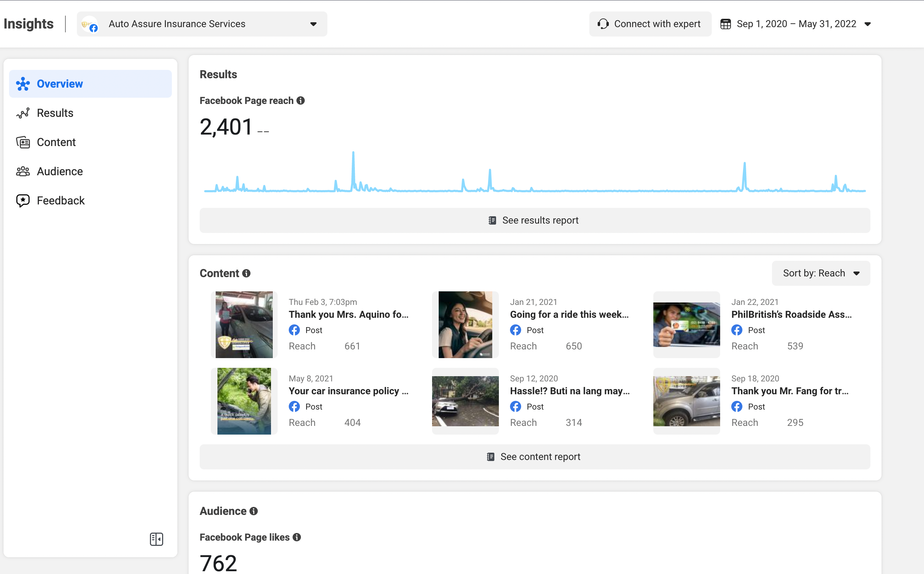Click info icon next to Facebook Page reach

point(301,100)
